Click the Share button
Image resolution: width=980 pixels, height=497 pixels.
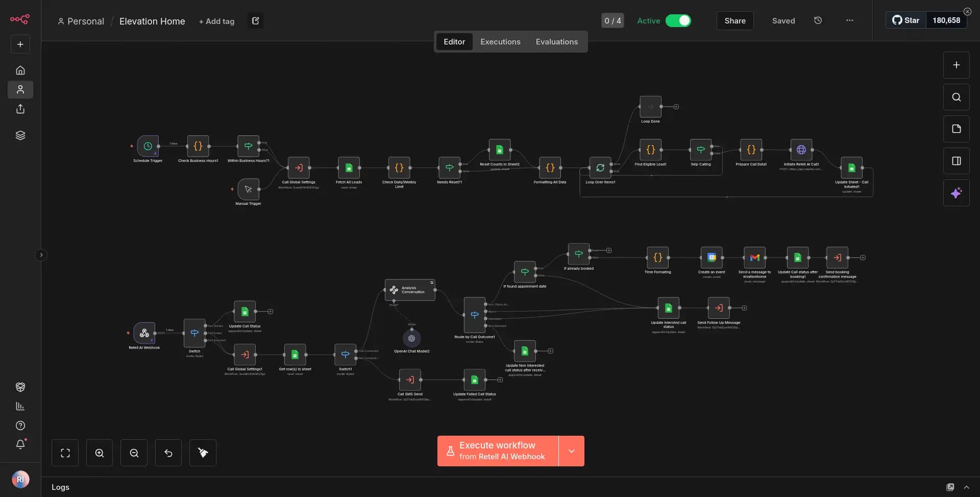coord(734,20)
